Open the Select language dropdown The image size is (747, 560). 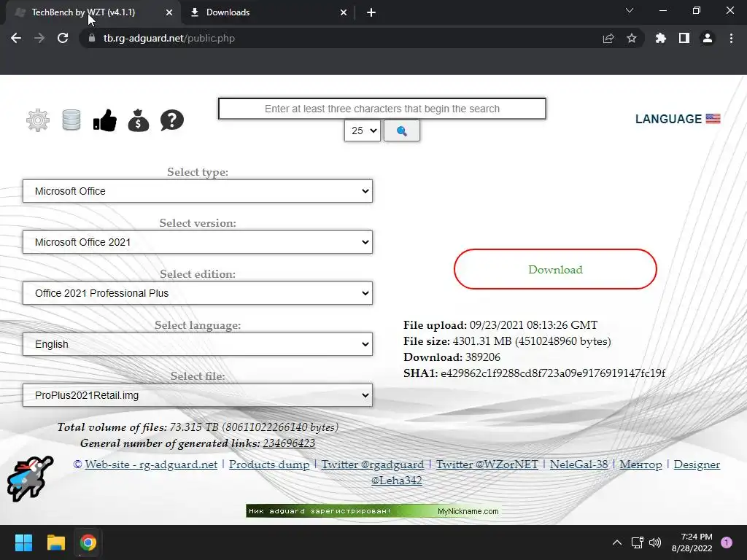coord(198,344)
